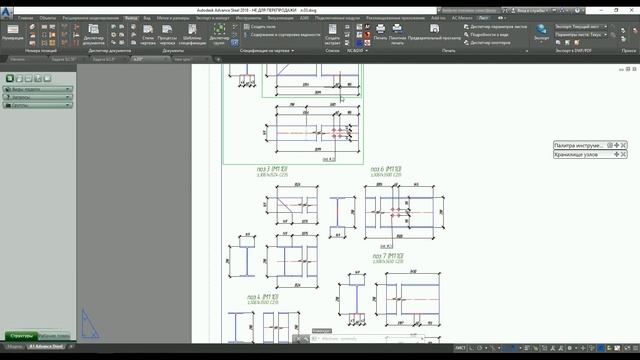Add new layout with plus button
This screenshot has width=640, height=360.
click(71, 347)
